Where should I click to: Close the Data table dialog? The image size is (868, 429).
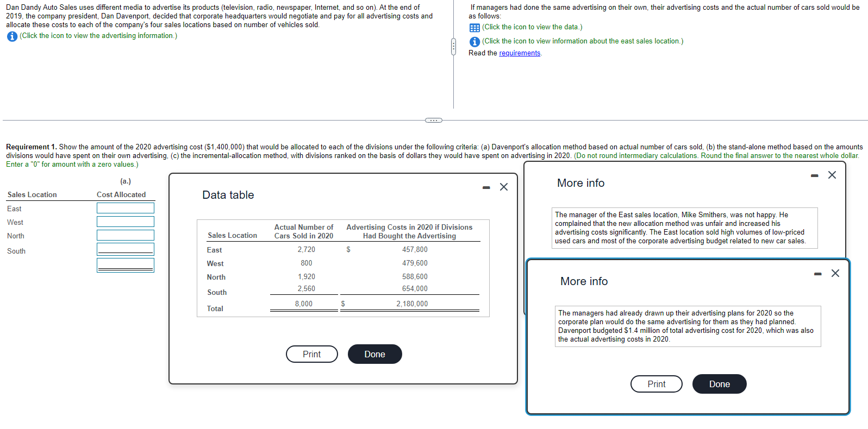point(504,187)
